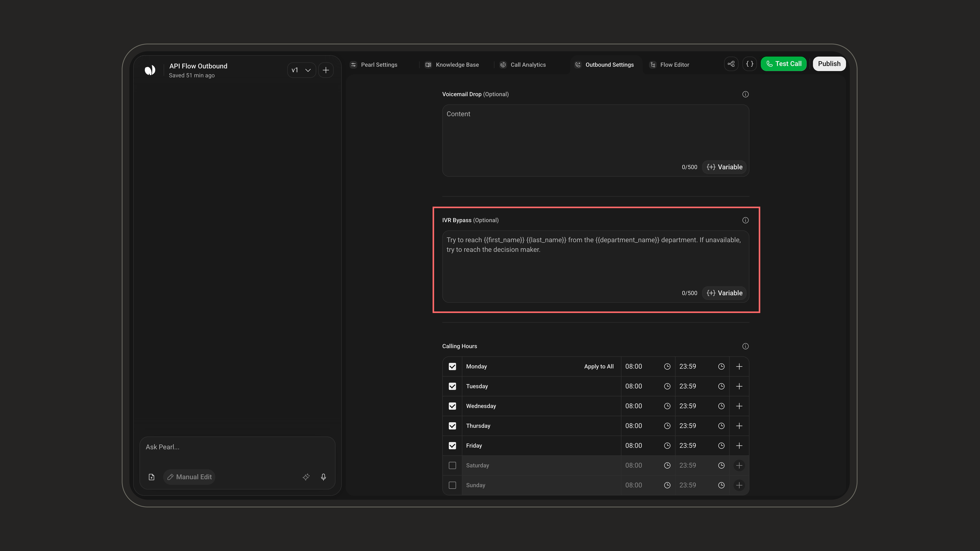The image size is (980, 551).
Task: Open Friday end time clock picker
Action: [721, 446]
